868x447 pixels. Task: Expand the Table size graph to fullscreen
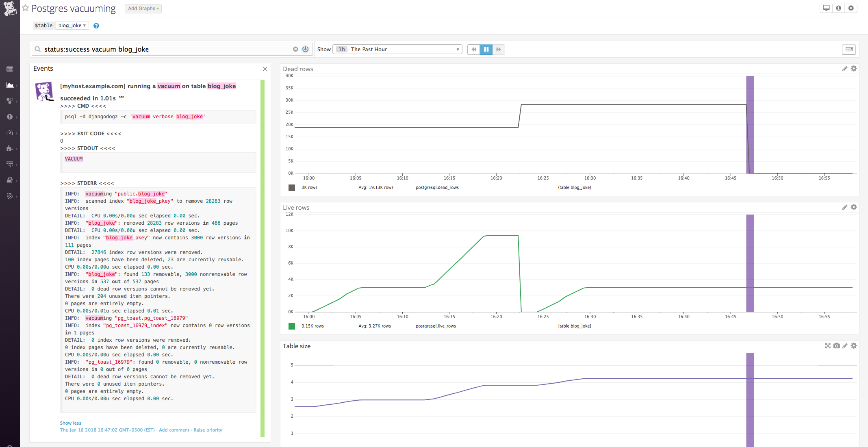tap(828, 346)
